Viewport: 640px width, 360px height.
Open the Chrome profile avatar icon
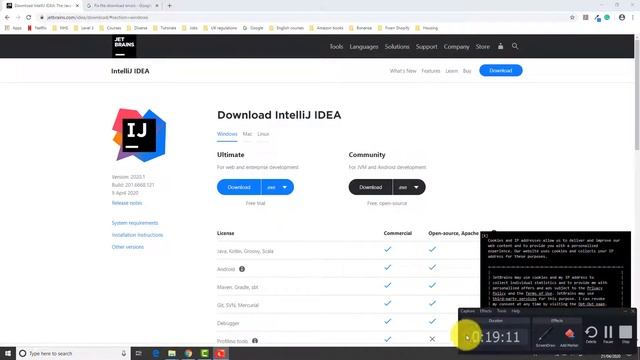point(622,18)
